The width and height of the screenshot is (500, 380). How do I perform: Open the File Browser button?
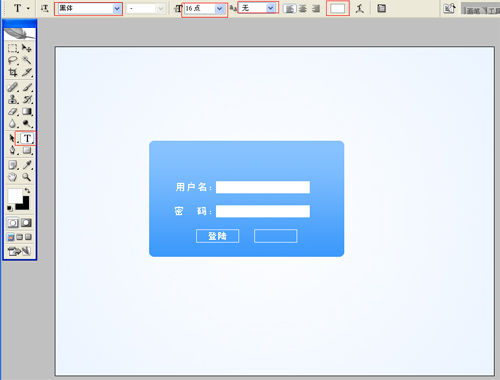(449, 9)
